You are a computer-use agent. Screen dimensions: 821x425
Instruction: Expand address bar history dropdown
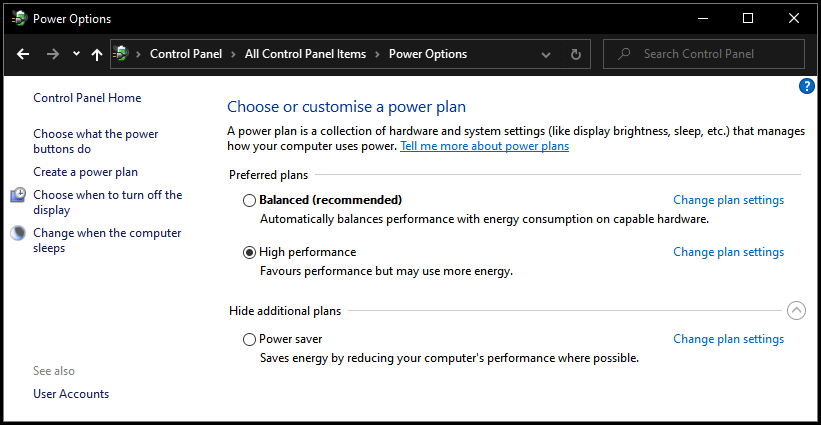[x=546, y=54]
